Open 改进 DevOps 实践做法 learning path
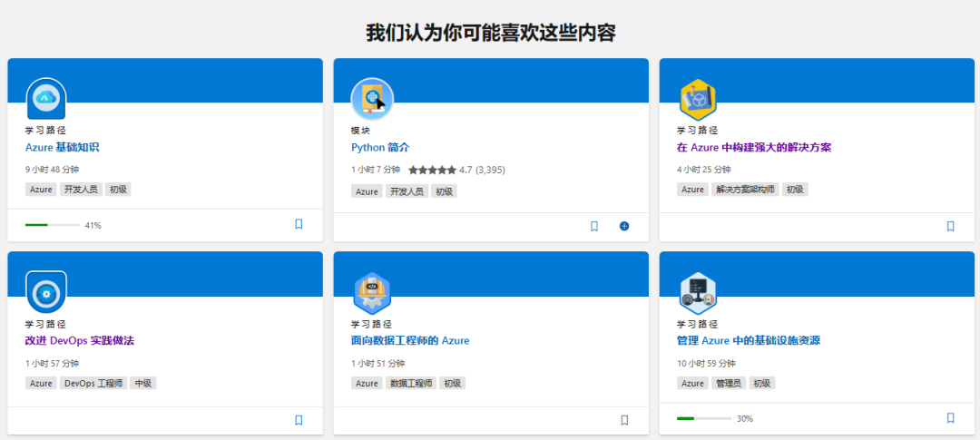Viewport: 980px width, 440px height. click(x=80, y=340)
